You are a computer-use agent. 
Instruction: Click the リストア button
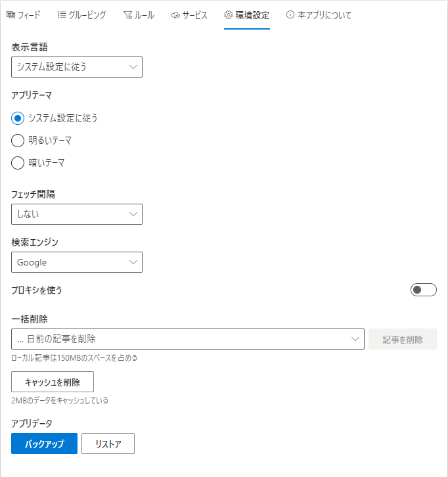tap(108, 443)
